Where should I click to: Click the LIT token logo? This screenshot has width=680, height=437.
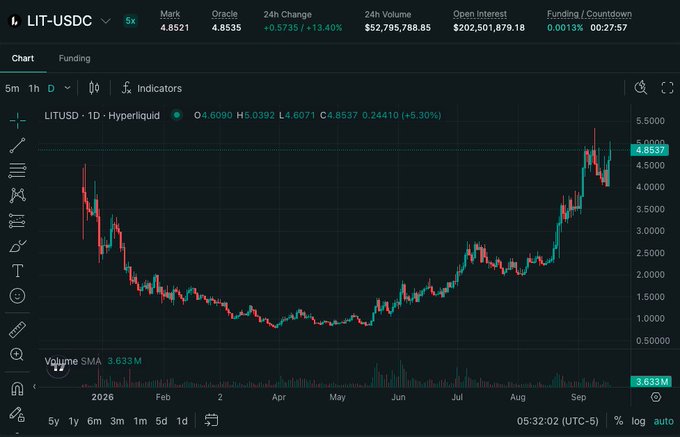click(14, 21)
